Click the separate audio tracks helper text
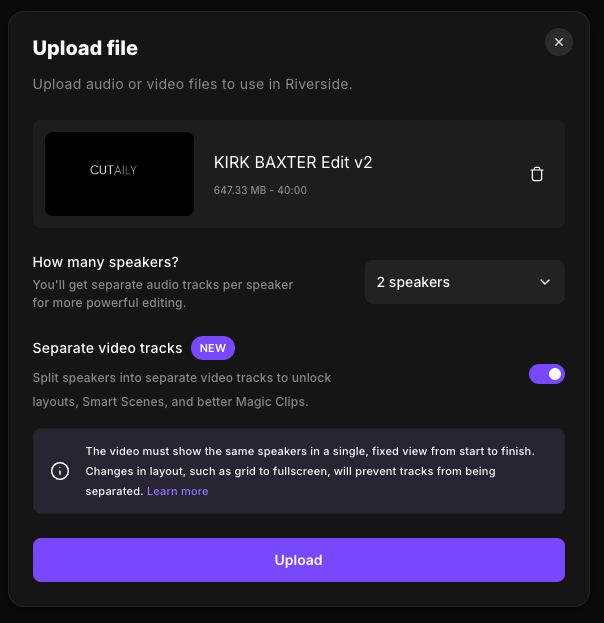The width and height of the screenshot is (604, 623). pos(163,293)
